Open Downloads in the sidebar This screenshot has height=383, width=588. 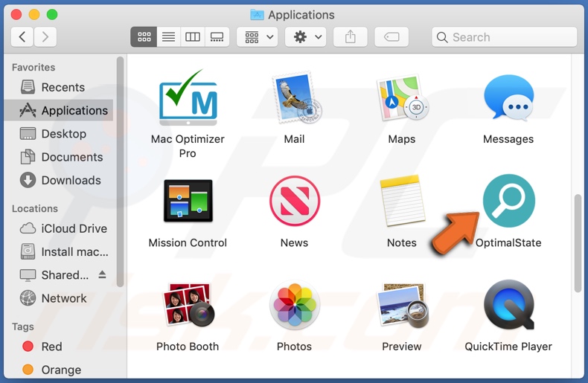[x=59, y=180]
